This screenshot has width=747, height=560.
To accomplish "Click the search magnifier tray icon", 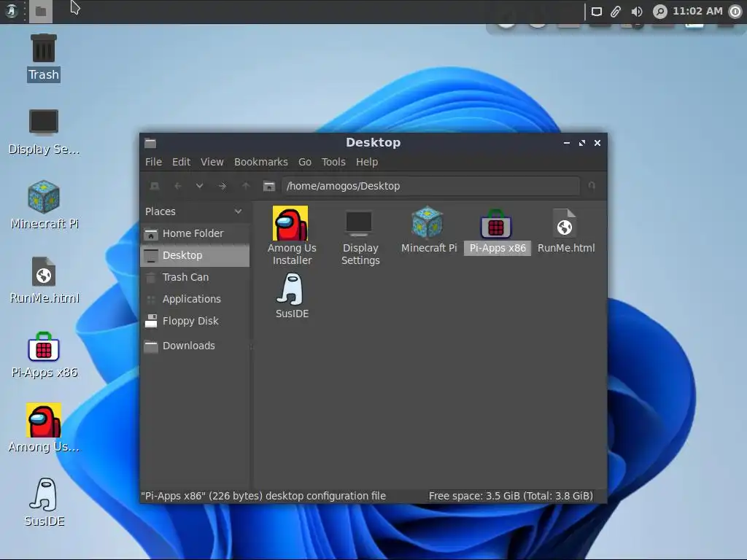I will (x=659, y=12).
